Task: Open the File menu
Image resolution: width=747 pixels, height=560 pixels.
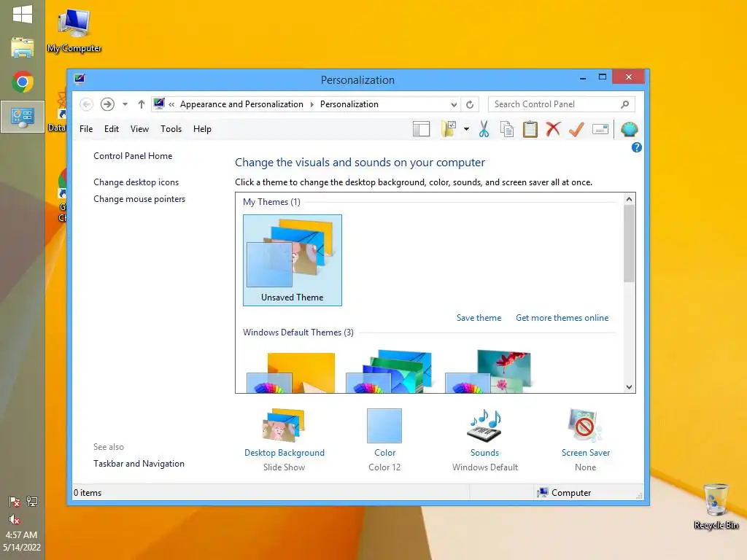Action: tap(86, 129)
